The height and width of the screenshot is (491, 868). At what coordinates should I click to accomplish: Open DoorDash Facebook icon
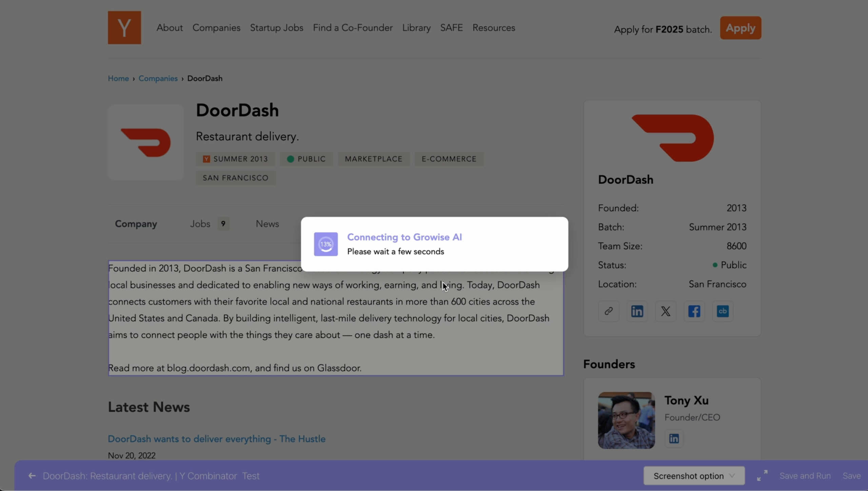tap(694, 311)
